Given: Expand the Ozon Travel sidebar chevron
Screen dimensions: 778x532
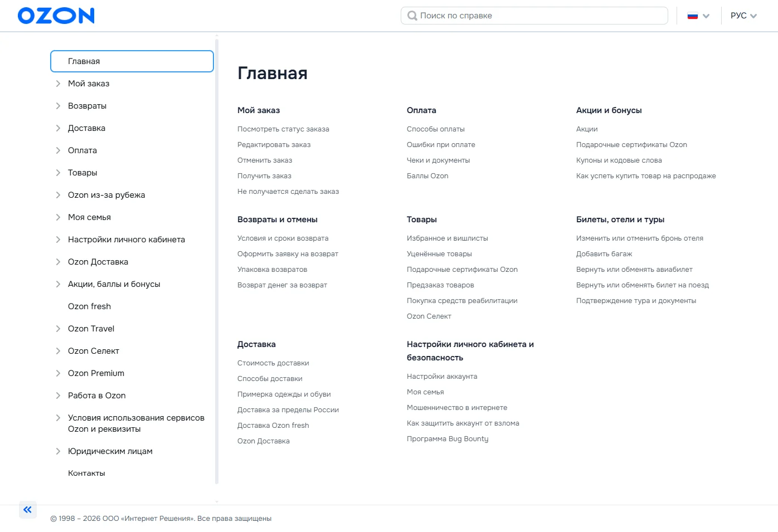Looking at the screenshot, I should tap(58, 329).
